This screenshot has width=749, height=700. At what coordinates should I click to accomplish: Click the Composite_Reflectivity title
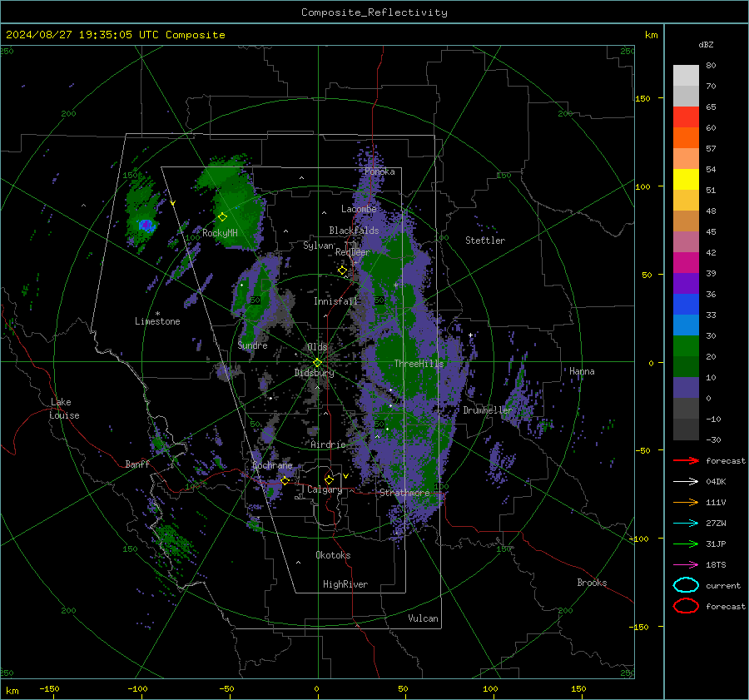tap(374, 12)
